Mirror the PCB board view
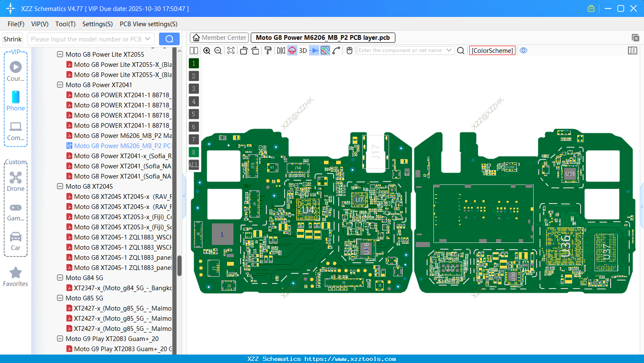The width and height of the screenshot is (644, 363). (281, 50)
